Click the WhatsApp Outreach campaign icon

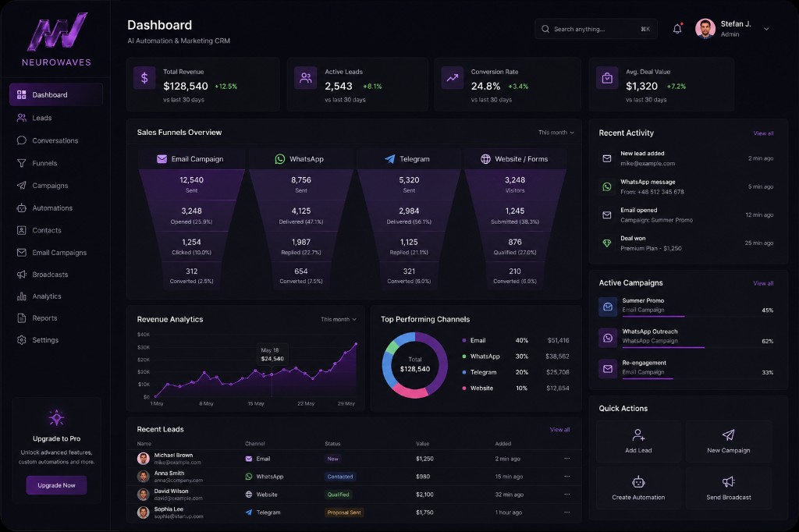coord(608,338)
